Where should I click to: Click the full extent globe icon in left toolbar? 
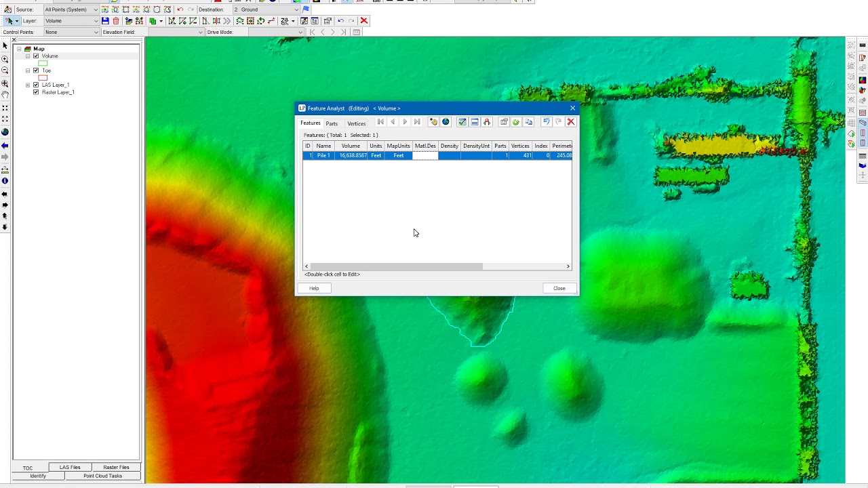(5, 132)
